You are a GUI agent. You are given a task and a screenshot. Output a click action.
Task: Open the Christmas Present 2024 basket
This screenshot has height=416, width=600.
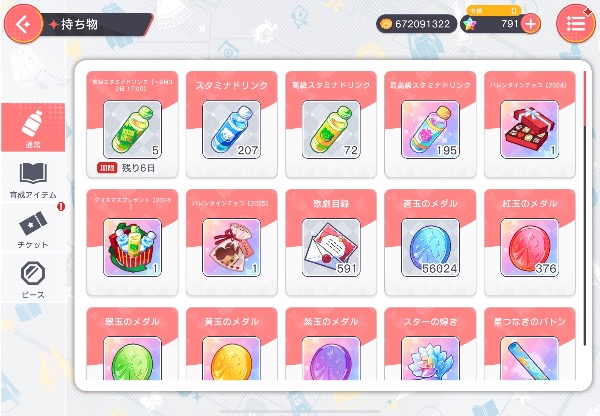(x=132, y=243)
